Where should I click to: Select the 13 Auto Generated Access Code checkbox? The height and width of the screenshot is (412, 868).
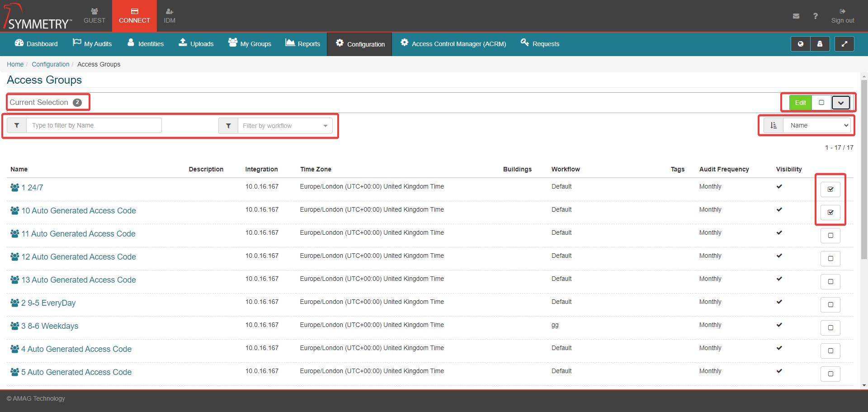coord(830,281)
